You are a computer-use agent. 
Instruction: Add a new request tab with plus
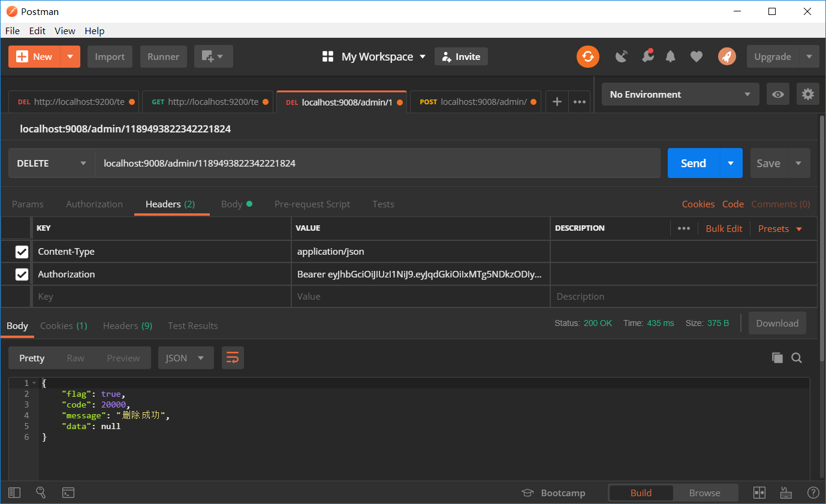[x=557, y=102]
